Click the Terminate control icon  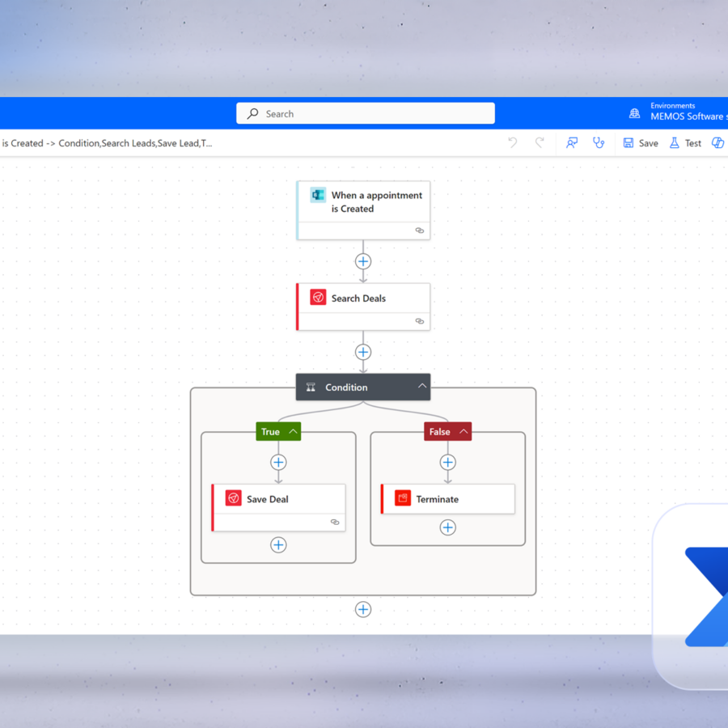tap(403, 498)
